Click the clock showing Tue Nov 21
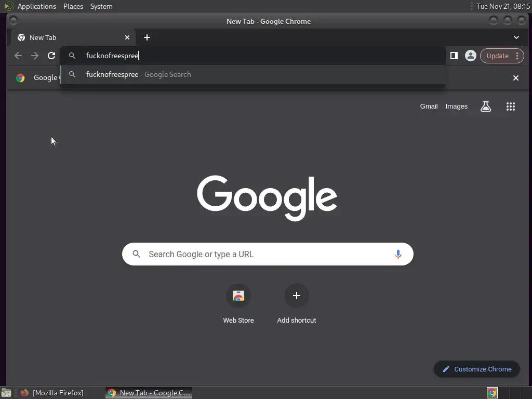Image resolution: width=532 pixels, height=399 pixels. [503, 6]
